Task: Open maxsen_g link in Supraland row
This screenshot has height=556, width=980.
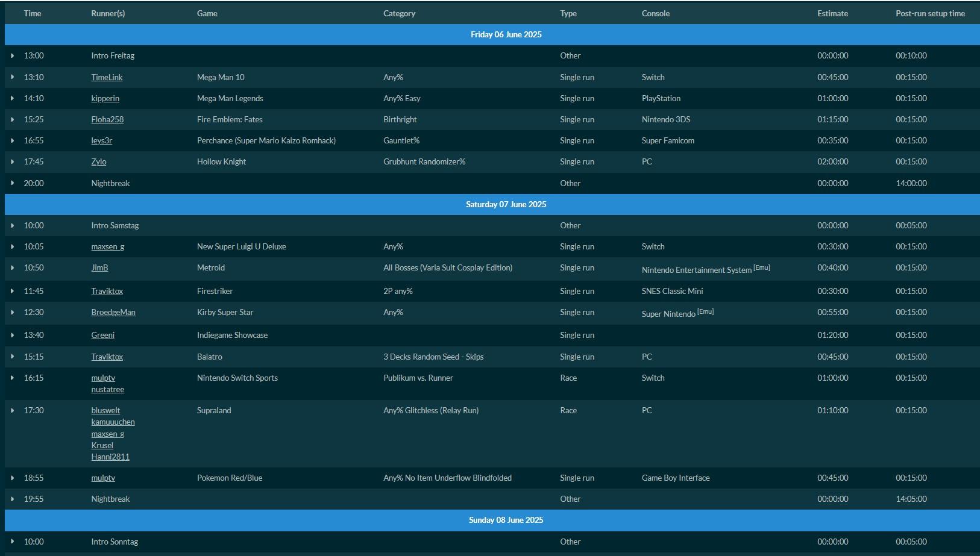Action: point(108,434)
